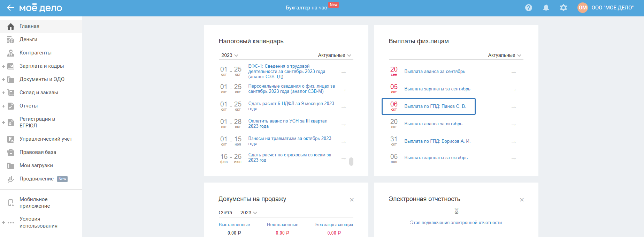Open ЕФС-1 сведения о трудовой деятельности link
The image size is (644, 237).
[x=287, y=71]
